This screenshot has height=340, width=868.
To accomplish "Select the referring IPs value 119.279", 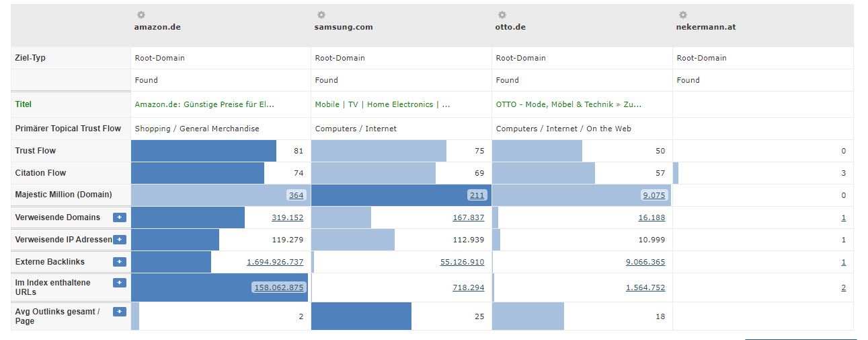I will click(288, 240).
